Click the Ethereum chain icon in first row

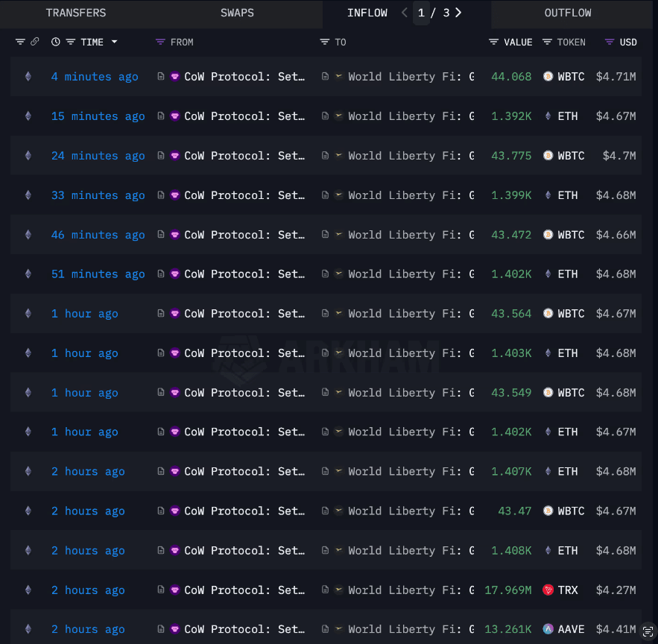point(28,77)
